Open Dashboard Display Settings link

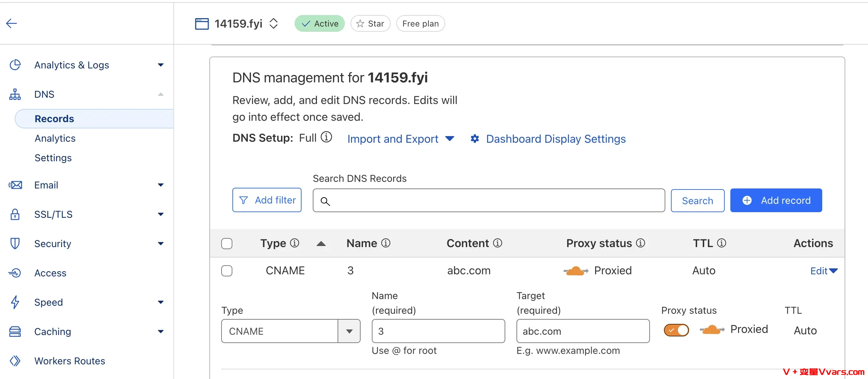click(556, 139)
